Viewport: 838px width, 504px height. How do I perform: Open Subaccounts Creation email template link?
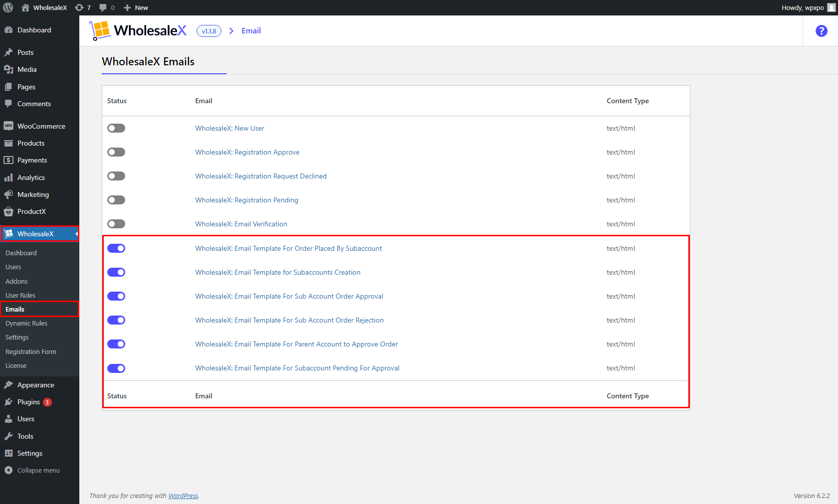278,272
